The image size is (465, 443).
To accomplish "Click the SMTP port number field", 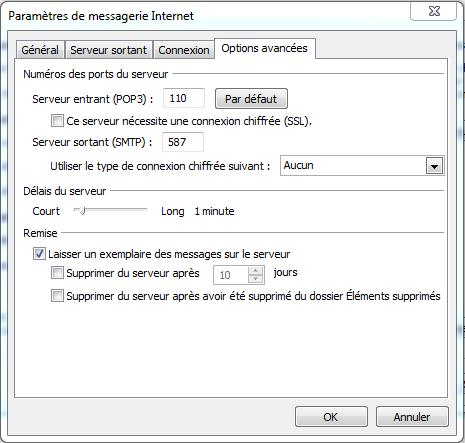I will [x=183, y=142].
